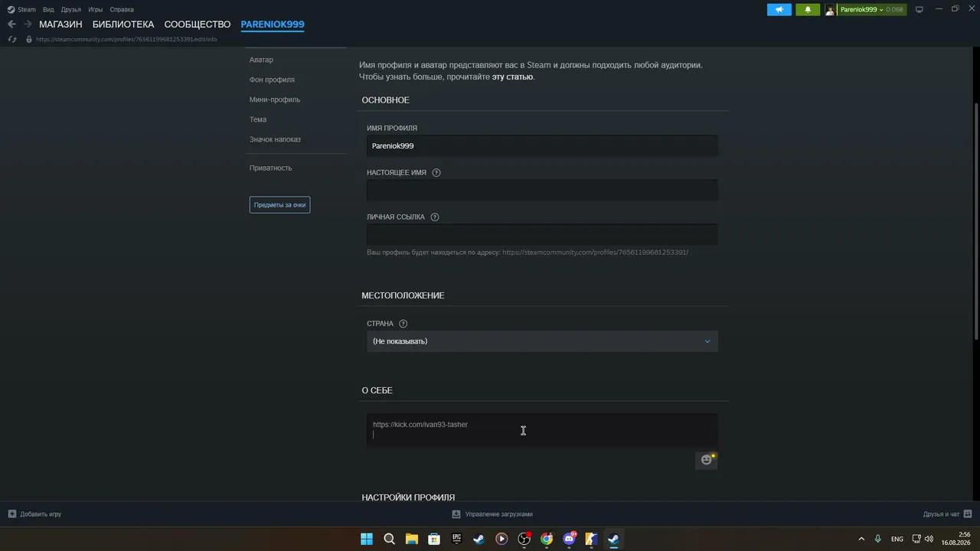Screen dimensions: 980x551
Task: Open the Аватар settings section
Action: (261, 60)
